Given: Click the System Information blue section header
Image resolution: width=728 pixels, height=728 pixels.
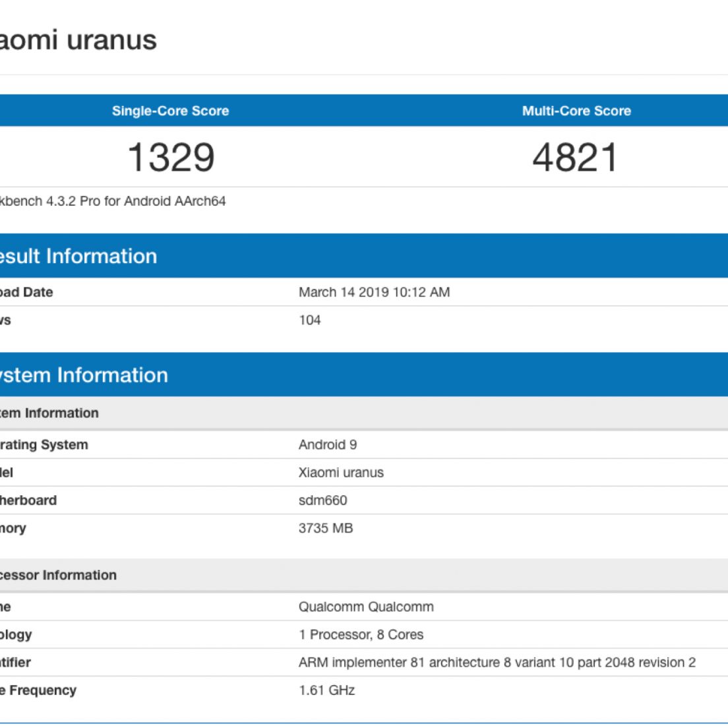Looking at the screenshot, I should click(x=83, y=375).
